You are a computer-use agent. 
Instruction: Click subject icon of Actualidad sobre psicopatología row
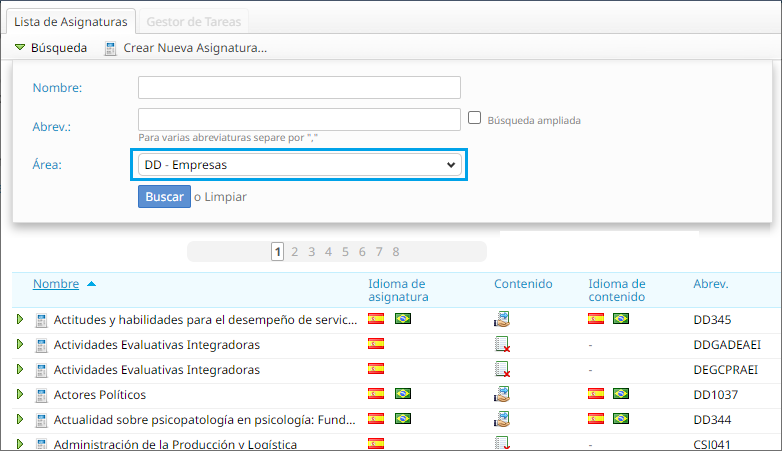point(41,420)
